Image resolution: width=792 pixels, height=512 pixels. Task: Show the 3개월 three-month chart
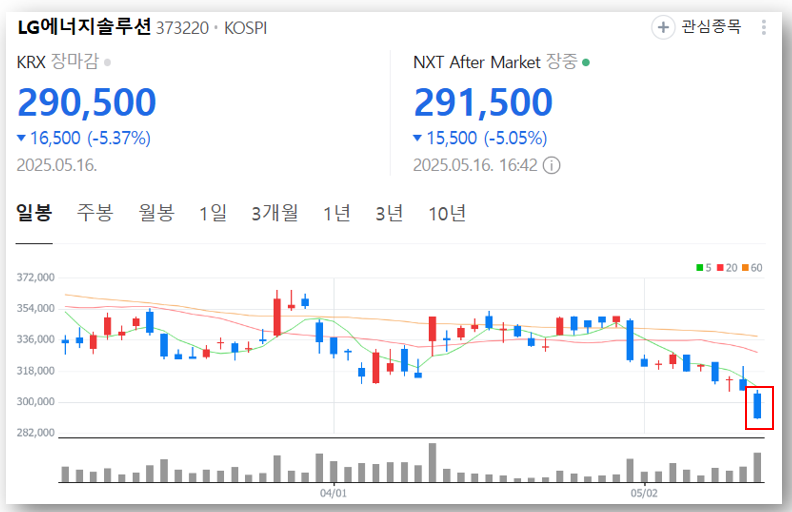click(275, 213)
